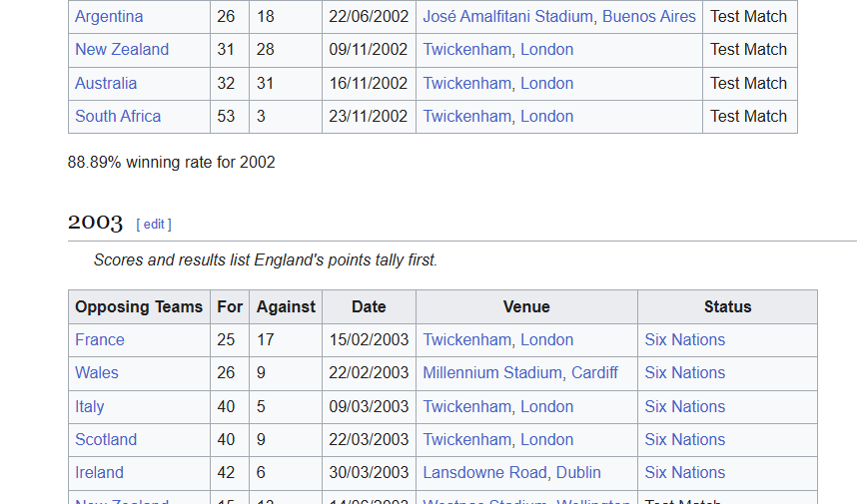The width and height of the screenshot is (857, 504).
Task: Click Twickenham link in South Africa row
Action: click(467, 117)
